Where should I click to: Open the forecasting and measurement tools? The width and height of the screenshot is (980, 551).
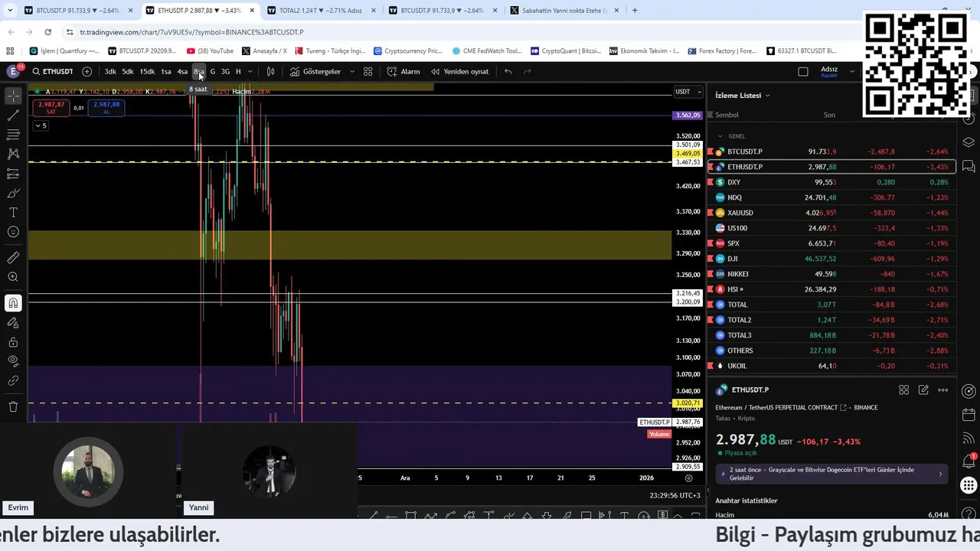(13, 174)
